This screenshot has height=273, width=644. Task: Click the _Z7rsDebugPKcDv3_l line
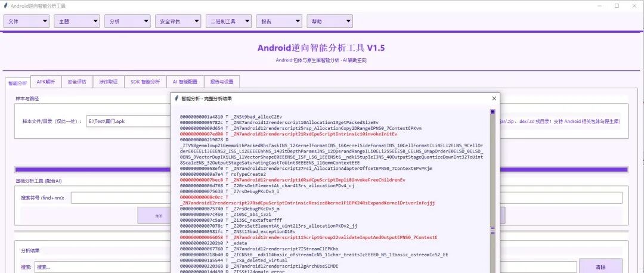230,191
